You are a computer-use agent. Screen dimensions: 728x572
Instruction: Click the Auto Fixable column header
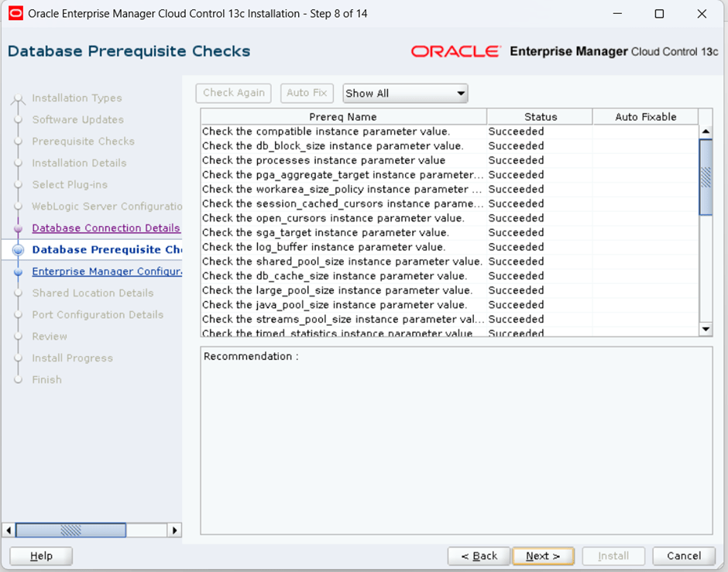(645, 117)
